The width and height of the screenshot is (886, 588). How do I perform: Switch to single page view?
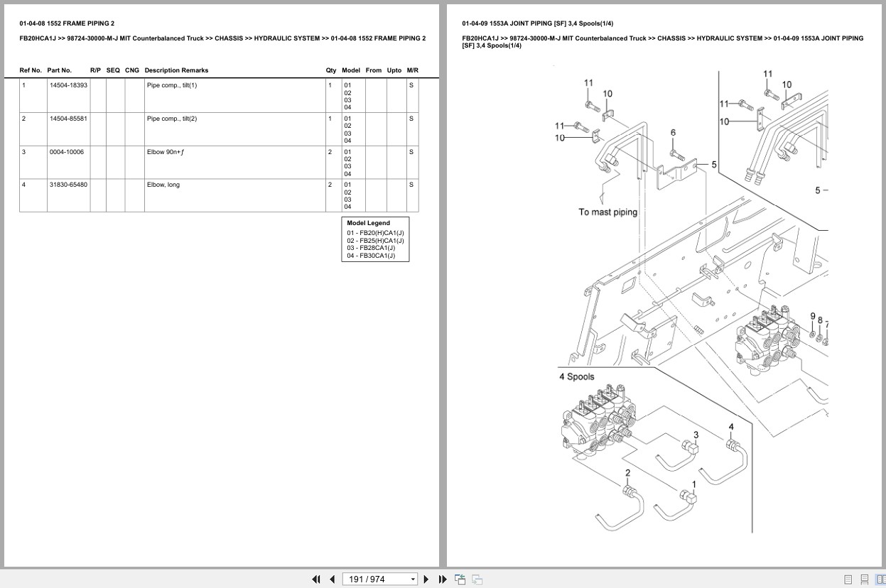click(848, 579)
